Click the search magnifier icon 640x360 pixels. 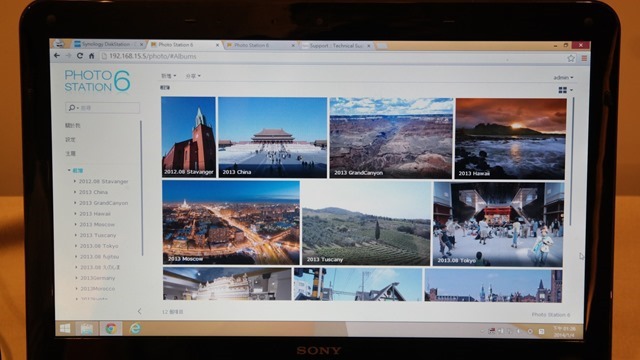tap(72, 108)
